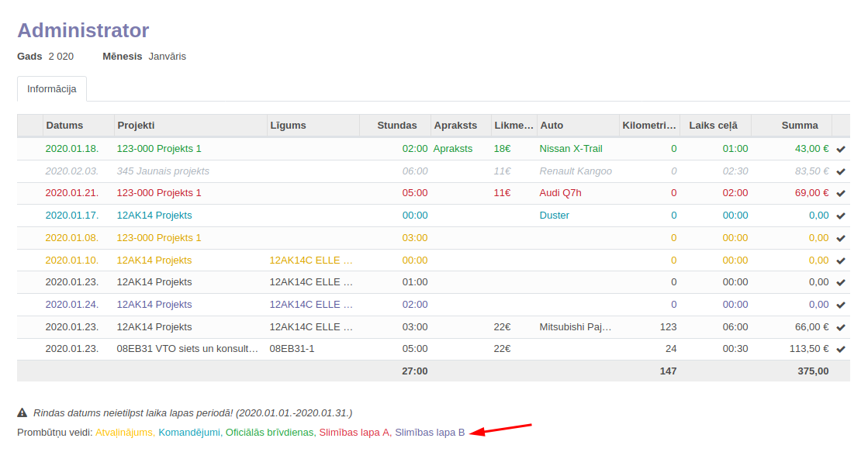Sort by the Summa column header

pyautogui.click(x=799, y=125)
